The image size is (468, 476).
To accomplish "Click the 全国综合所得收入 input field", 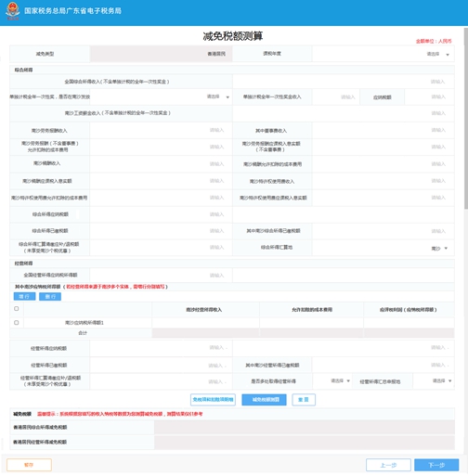I will point(344,82).
